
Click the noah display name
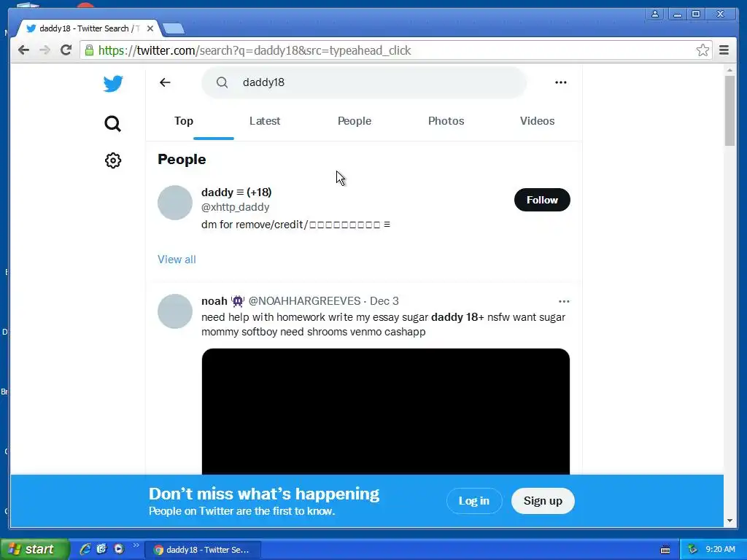click(x=214, y=301)
